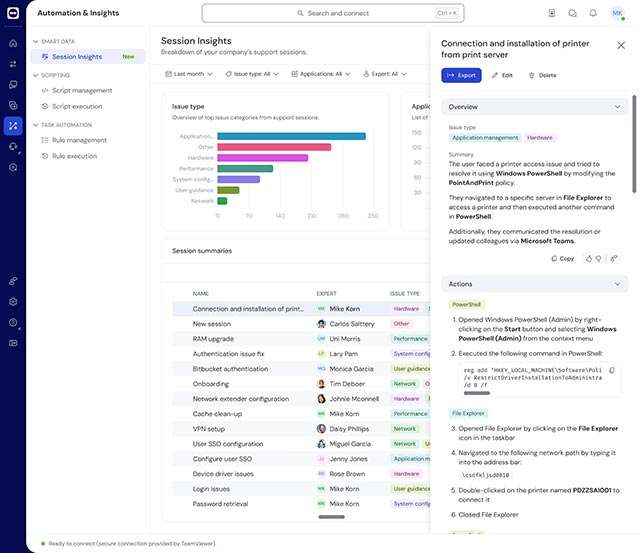The width and height of the screenshot is (640, 553).
Task: Open the home icon in left sidebar
Action: click(13, 43)
